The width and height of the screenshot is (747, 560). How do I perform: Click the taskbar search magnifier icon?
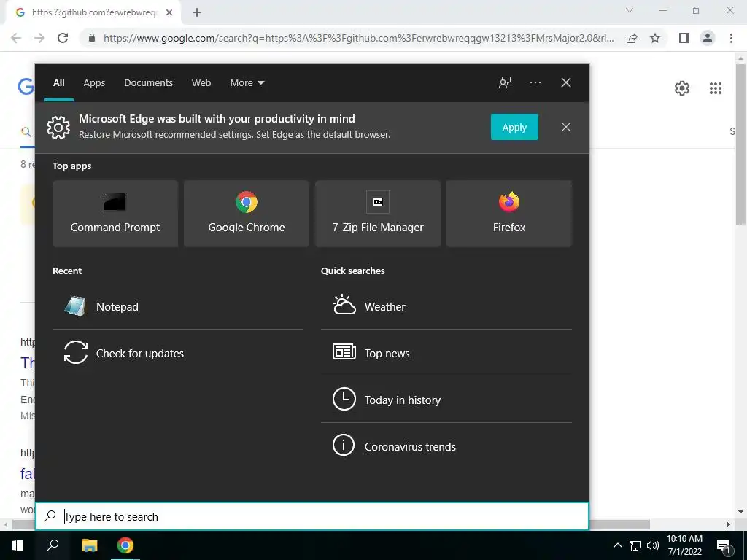53,545
